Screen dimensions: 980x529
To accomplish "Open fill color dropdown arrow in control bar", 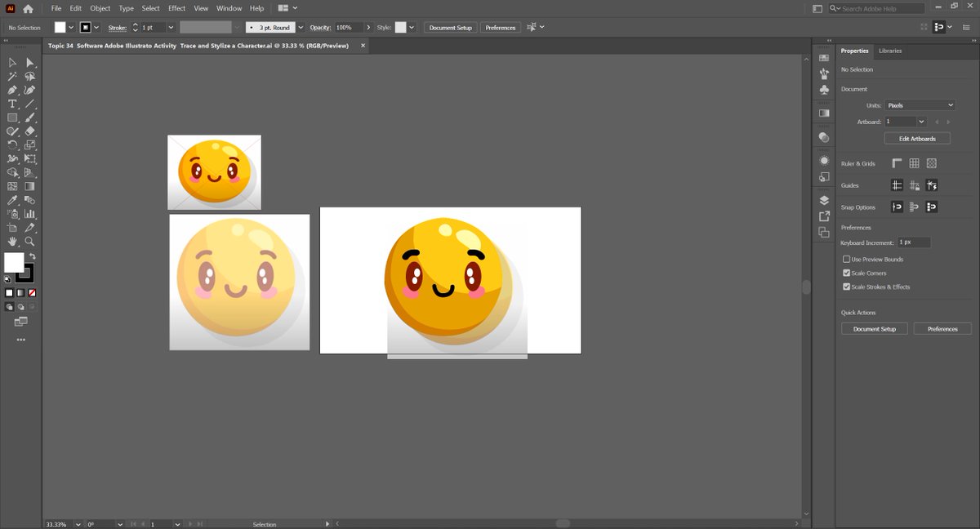I will 71,28.
